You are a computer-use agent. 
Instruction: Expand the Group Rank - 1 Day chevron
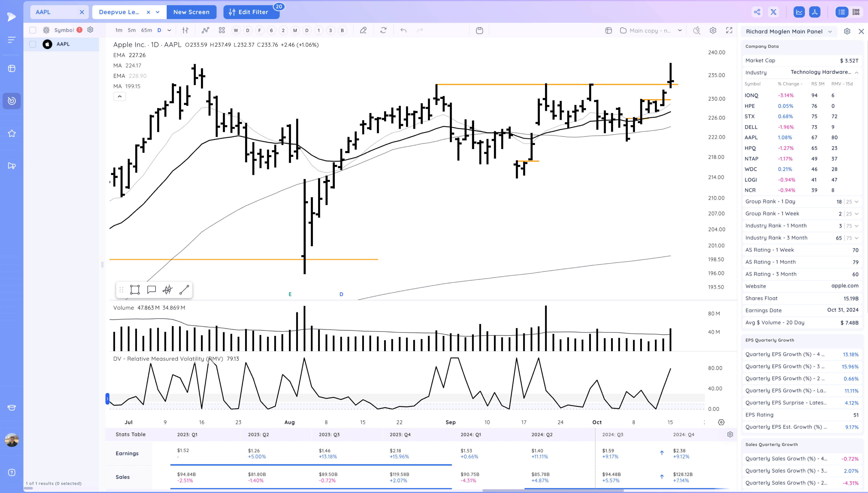(856, 202)
